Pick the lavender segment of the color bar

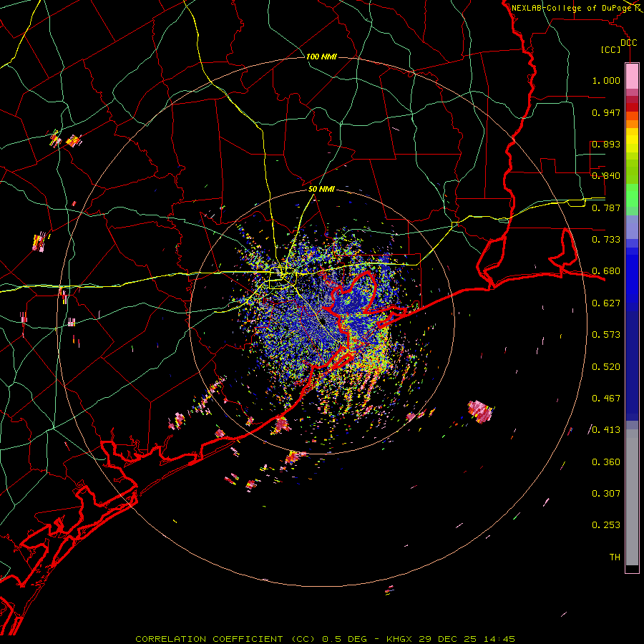coord(632,228)
